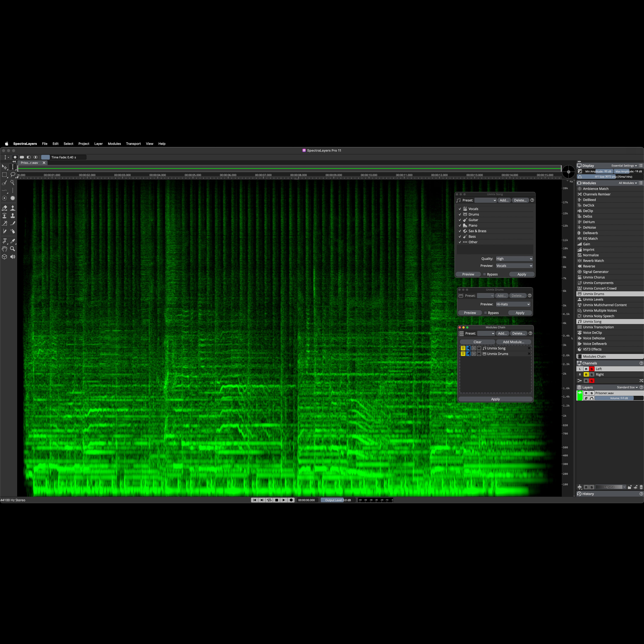
Task: Click the play button in transport
Action: pyautogui.click(x=284, y=500)
